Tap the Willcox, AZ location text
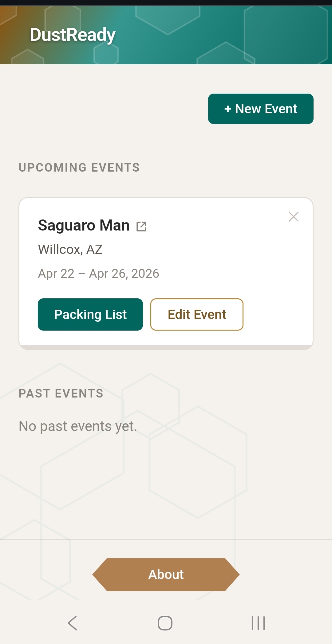 [70, 250]
